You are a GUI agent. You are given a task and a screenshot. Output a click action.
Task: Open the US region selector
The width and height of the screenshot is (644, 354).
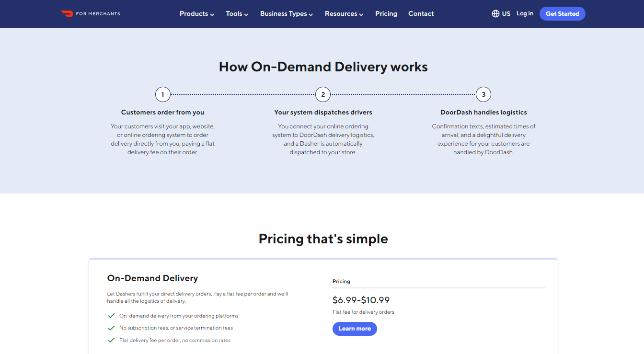pos(501,14)
